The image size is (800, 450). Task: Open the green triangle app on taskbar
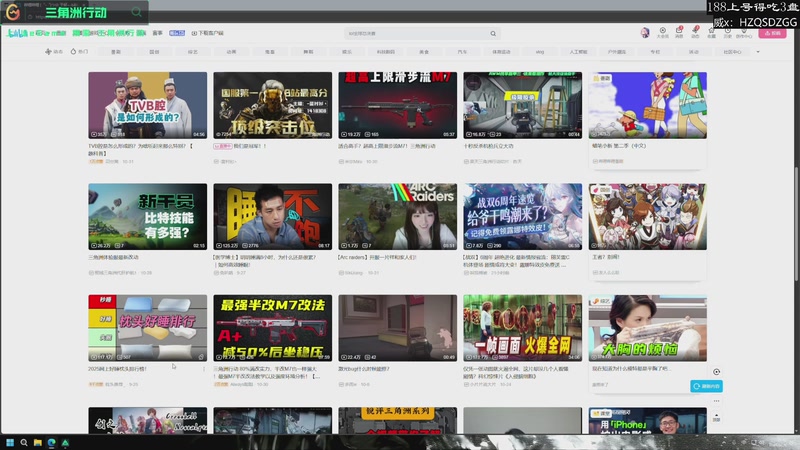coord(65,442)
